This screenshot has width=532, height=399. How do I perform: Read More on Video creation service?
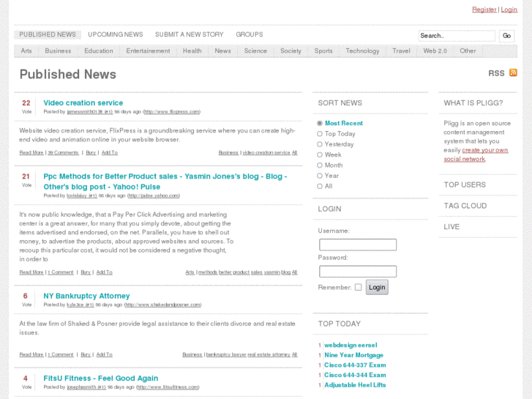[x=31, y=152]
